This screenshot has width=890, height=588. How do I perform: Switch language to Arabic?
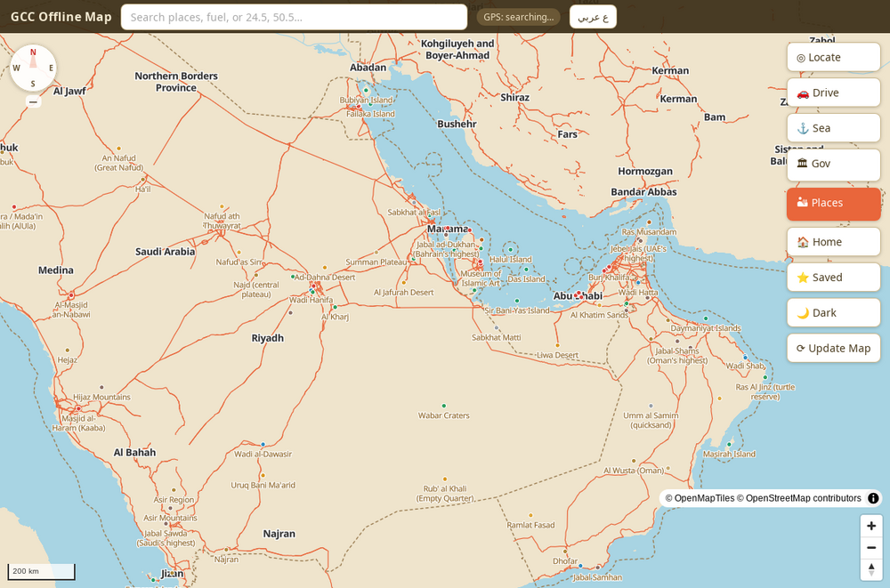[x=593, y=17]
